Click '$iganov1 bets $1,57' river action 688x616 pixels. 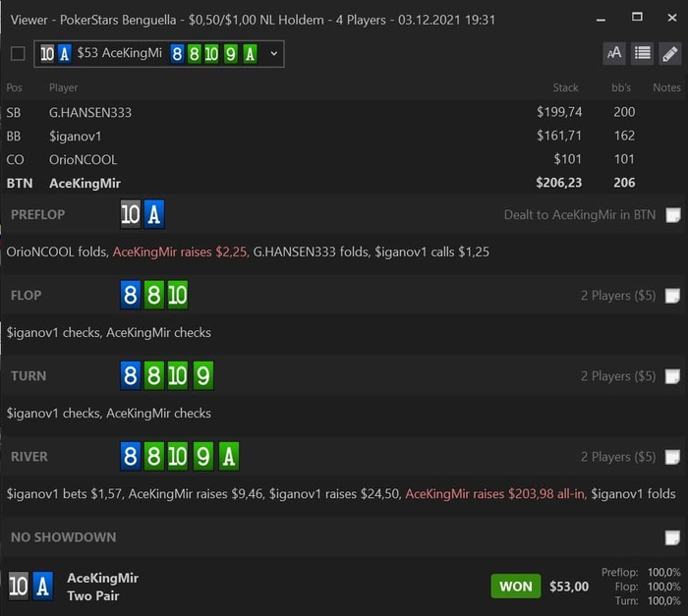tap(64, 494)
